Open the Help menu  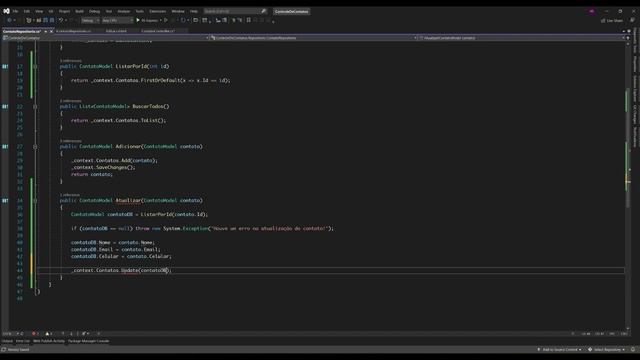(x=194, y=11)
